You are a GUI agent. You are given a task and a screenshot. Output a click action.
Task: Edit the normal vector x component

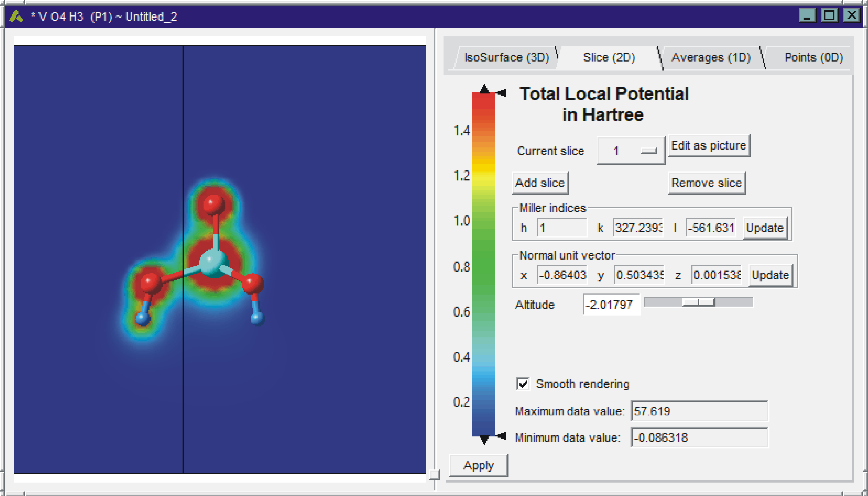[x=562, y=275]
